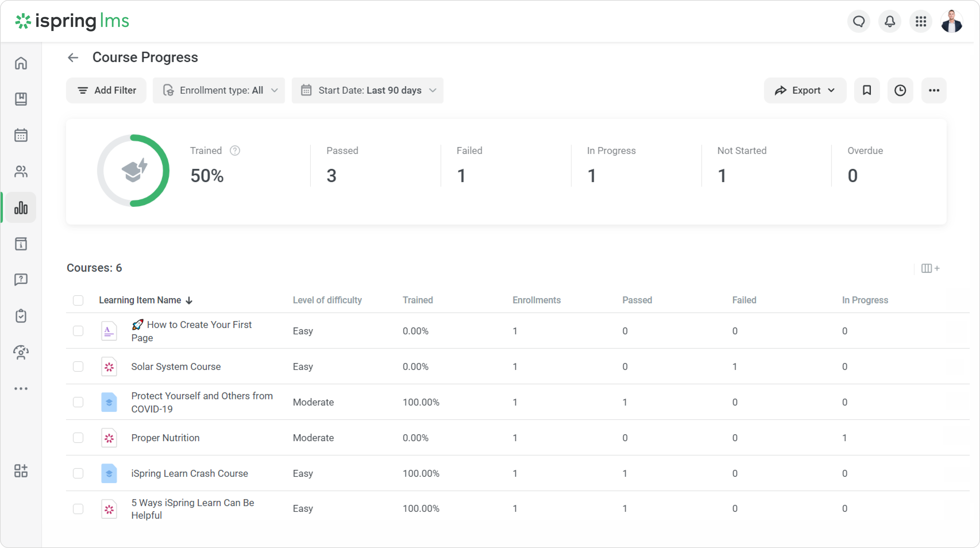Screen dimensions: 980x548
Task: Expand the Export dropdown menu
Action: coord(805,90)
